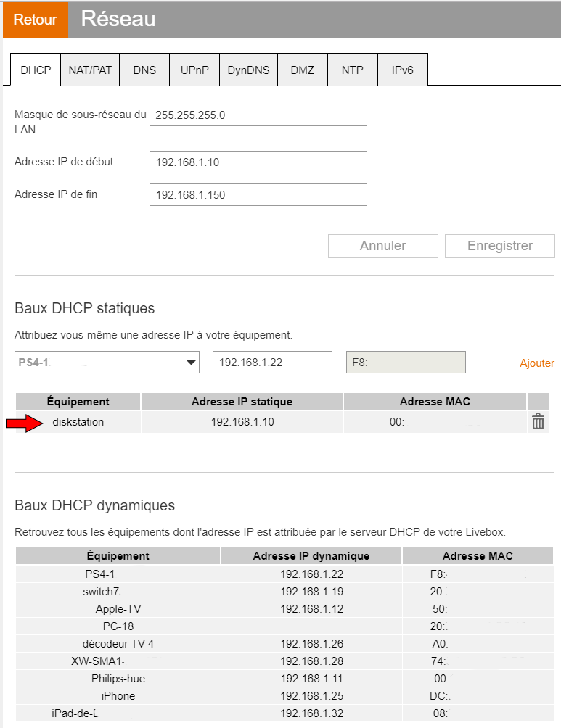561x728 pixels.
Task: Open the DMZ tab
Action: [303, 70]
